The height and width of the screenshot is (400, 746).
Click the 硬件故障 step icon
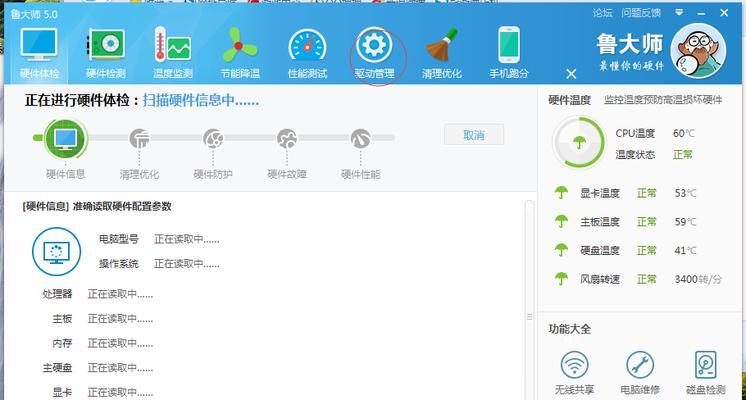click(287, 138)
